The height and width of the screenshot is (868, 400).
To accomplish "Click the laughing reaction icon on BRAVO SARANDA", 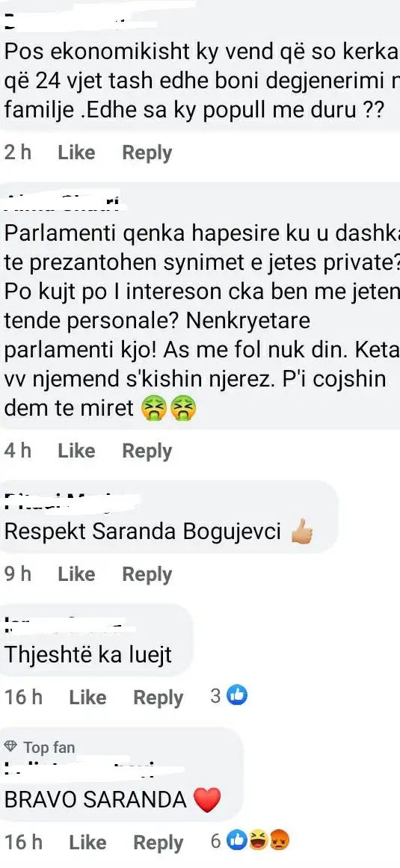I will click(x=256, y=842).
